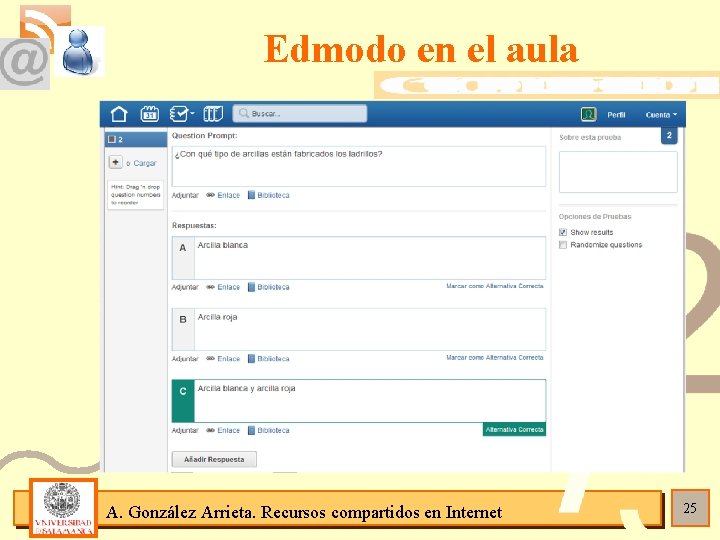
Task: Go to the Edmodo home icon
Action: (119, 114)
